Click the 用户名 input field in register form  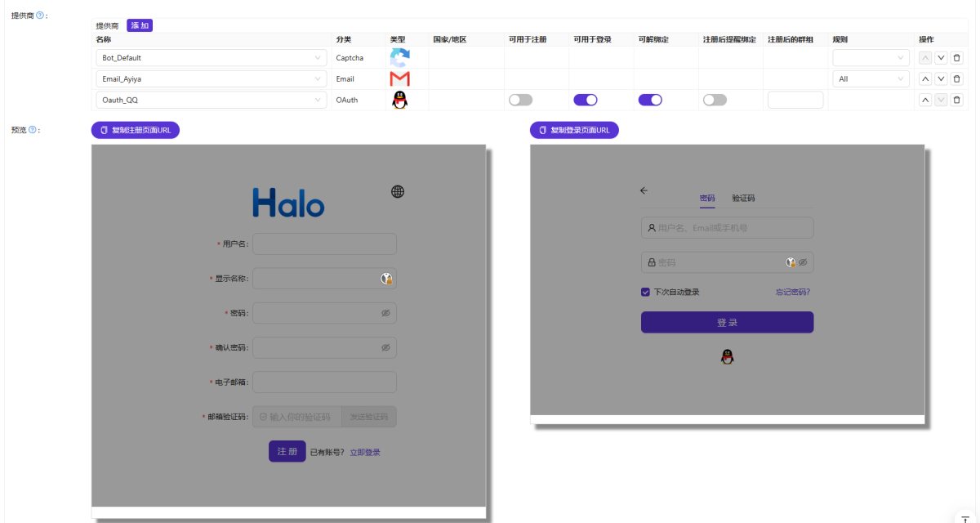pyautogui.click(x=324, y=244)
